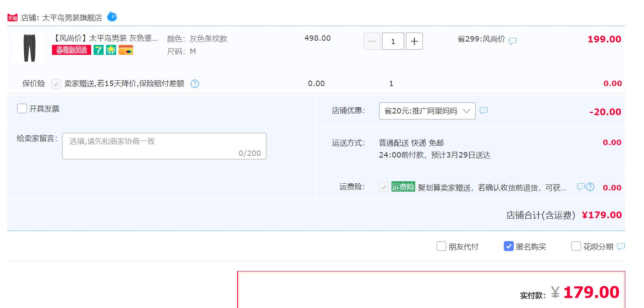Enable the 花呗分期 installment checkbox
This screenshot has width=644, height=308.
pos(576,246)
